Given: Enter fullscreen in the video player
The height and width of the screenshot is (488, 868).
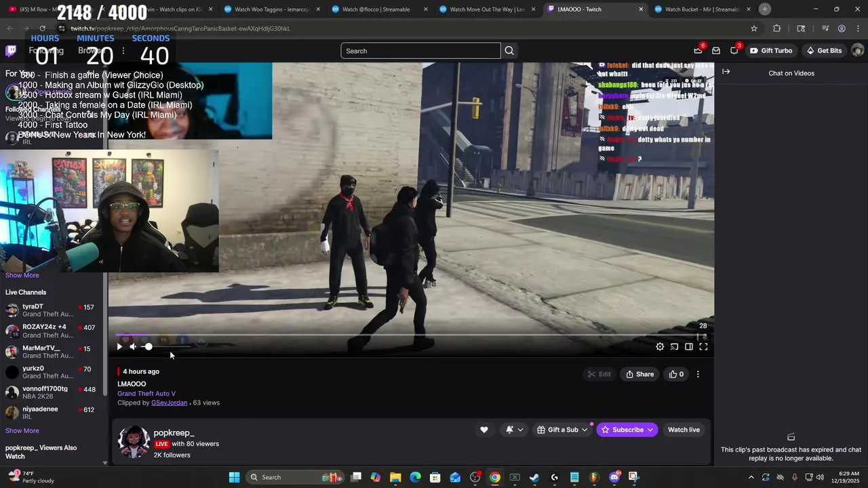Looking at the screenshot, I should (x=703, y=346).
